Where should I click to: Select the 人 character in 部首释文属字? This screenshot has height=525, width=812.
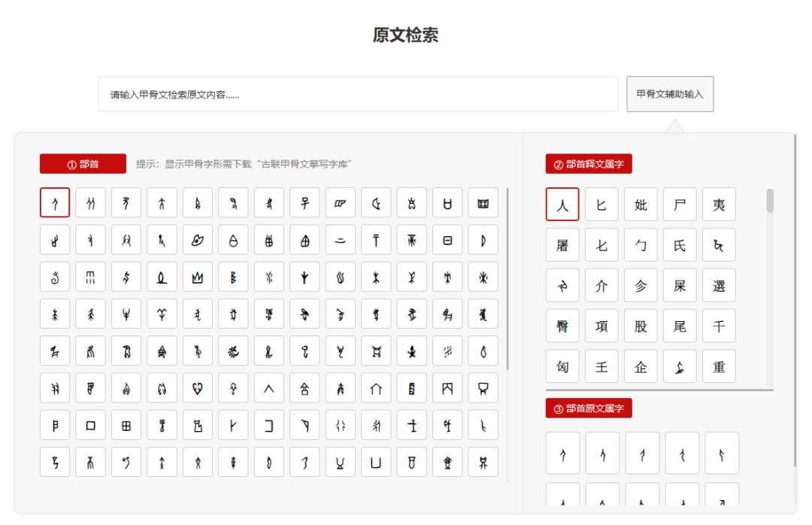pyautogui.click(x=562, y=204)
